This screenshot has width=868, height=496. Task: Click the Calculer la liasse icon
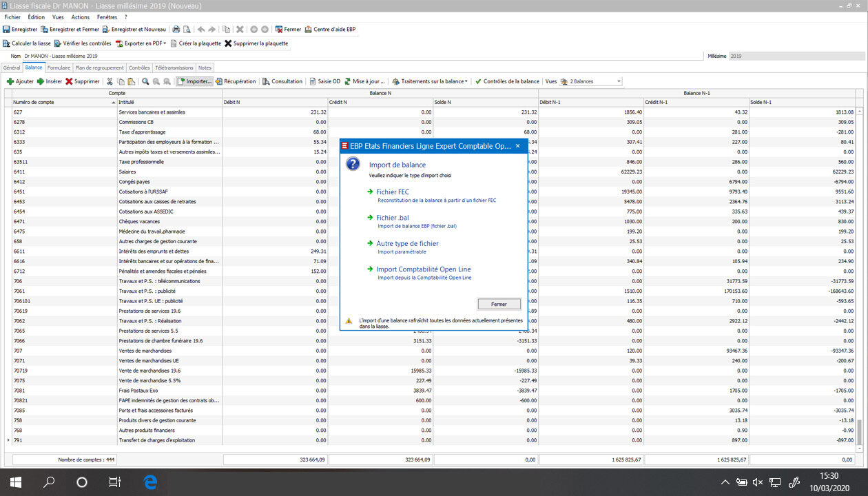tap(6, 43)
